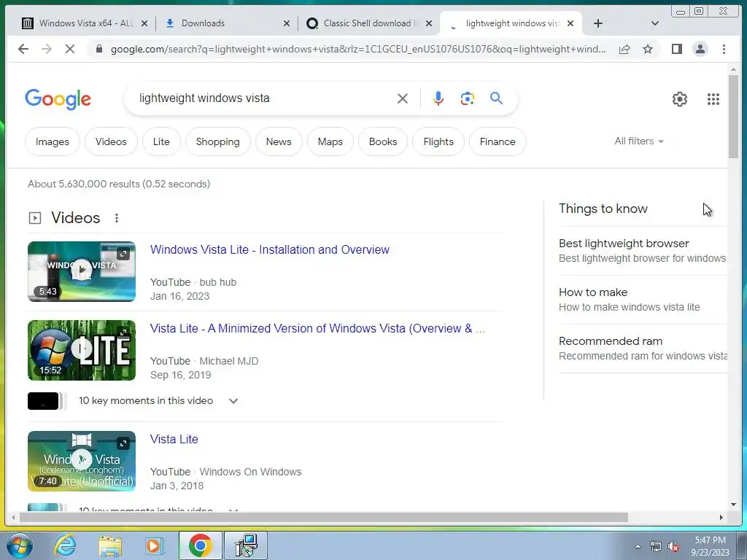Open the Chrome profile avatar
This screenshot has width=747, height=560.
[700, 49]
